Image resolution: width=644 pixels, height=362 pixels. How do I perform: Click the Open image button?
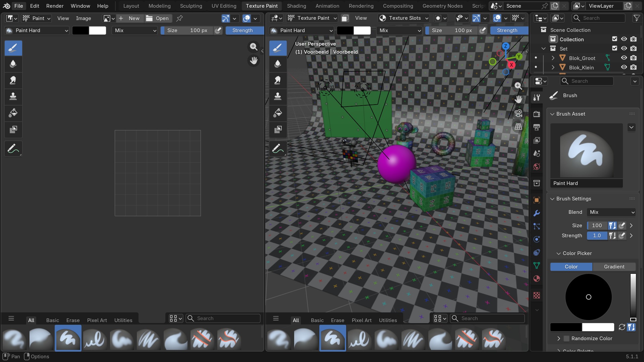(158, 18)
